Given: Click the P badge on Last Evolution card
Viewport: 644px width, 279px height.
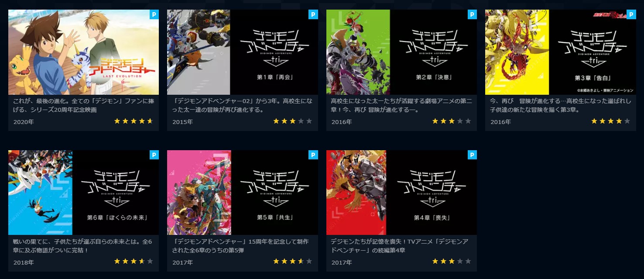Looking at the screenshot, I should click(x=154, y=14).
